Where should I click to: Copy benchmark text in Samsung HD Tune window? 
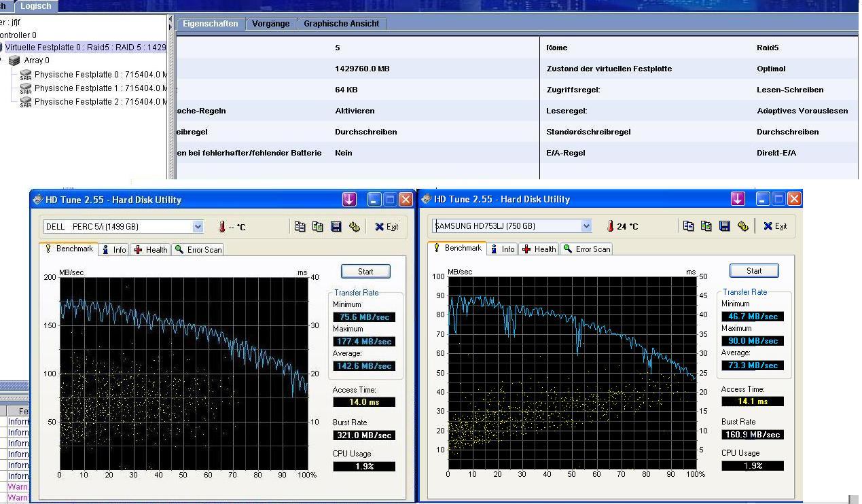point(689,226)
